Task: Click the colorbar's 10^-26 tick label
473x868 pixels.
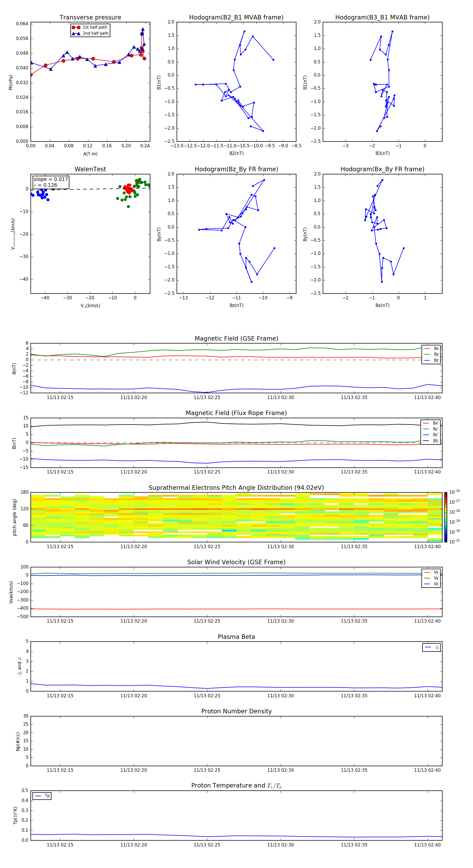Action: (x=455, y=492)
